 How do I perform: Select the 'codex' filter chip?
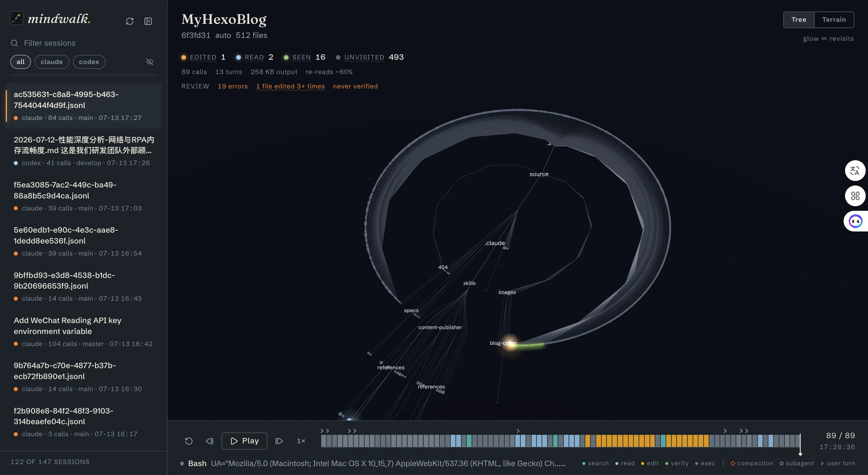(89, 62)
